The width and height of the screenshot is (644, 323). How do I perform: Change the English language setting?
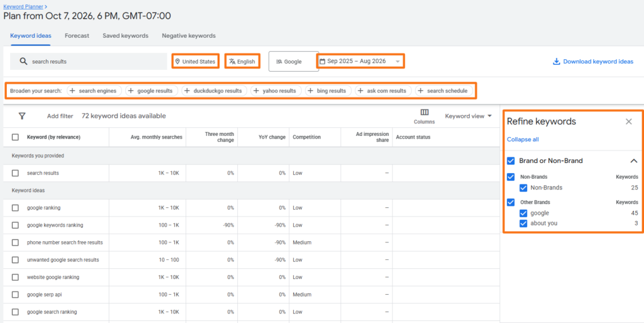click(x=242, y=62)
